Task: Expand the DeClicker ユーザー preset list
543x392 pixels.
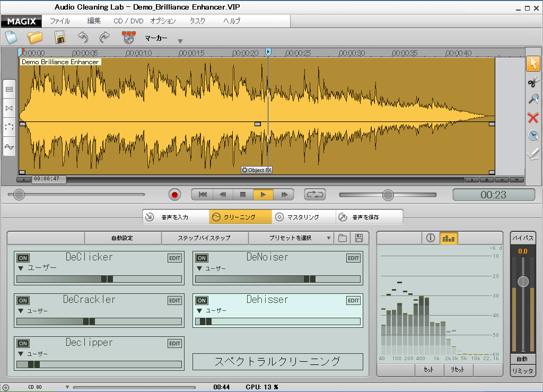Action: pyautogui.click(x=21, y=268)
